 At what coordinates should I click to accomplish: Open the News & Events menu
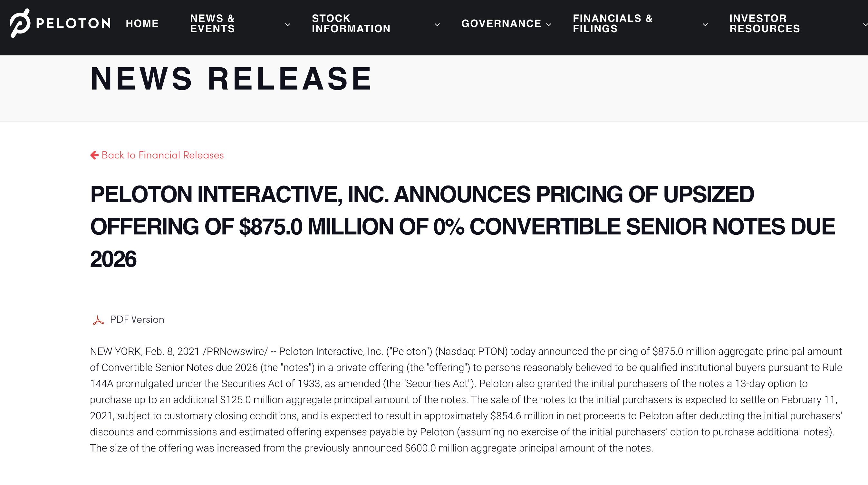[x=212, y=24]
